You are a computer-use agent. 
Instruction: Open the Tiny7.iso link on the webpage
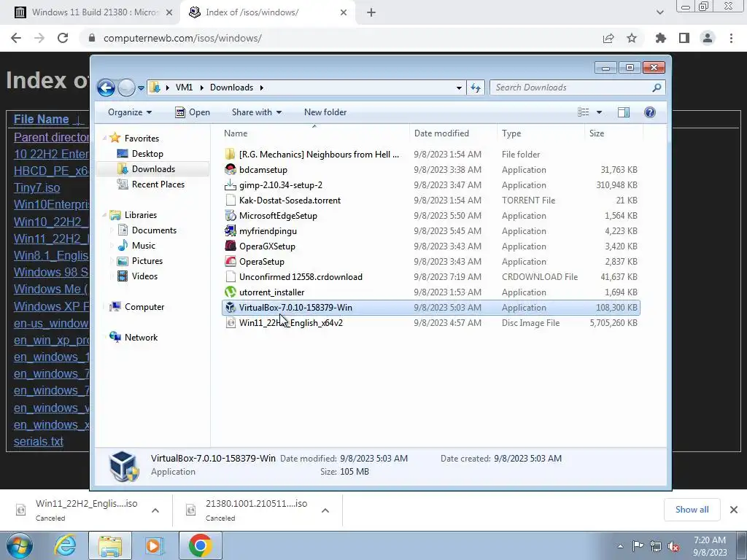pyautogui.click(x=36, y=187)
